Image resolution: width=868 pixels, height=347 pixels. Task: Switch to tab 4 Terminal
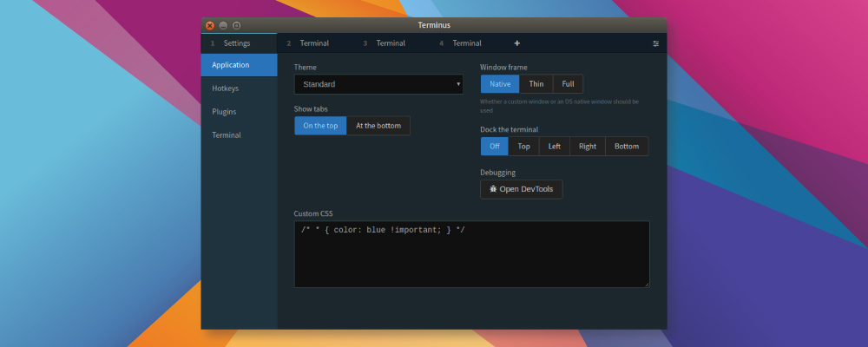[469, 43]
